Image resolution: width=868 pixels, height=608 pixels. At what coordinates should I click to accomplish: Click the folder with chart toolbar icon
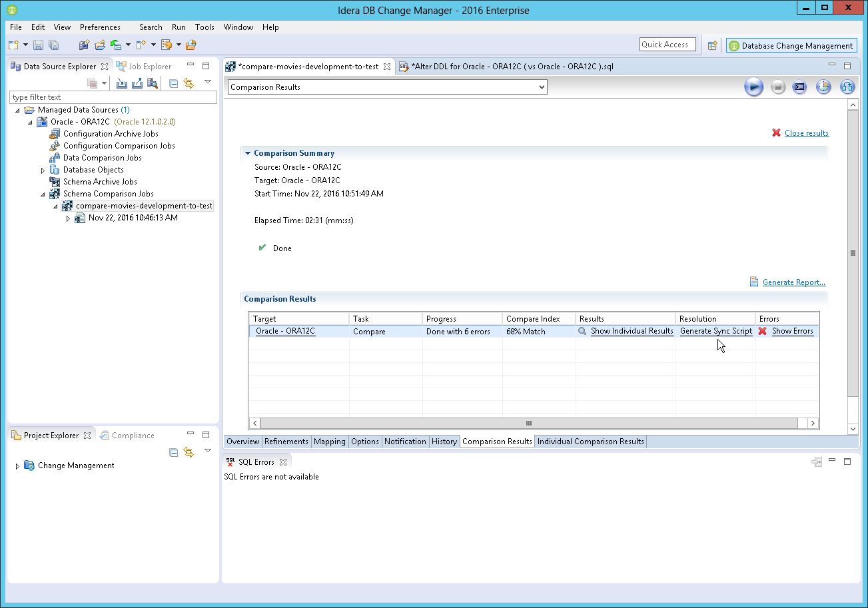[x=191, y=45]
